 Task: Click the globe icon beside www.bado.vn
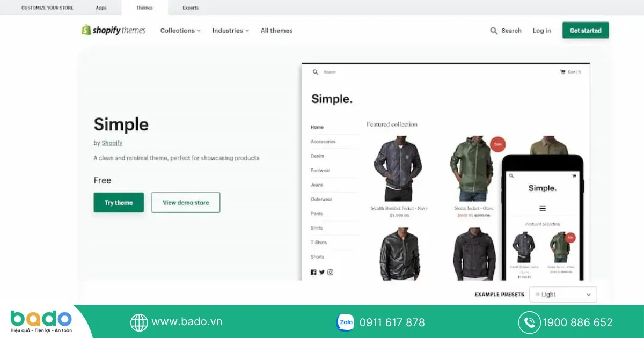pyautogui.click(x=139, y=322)
